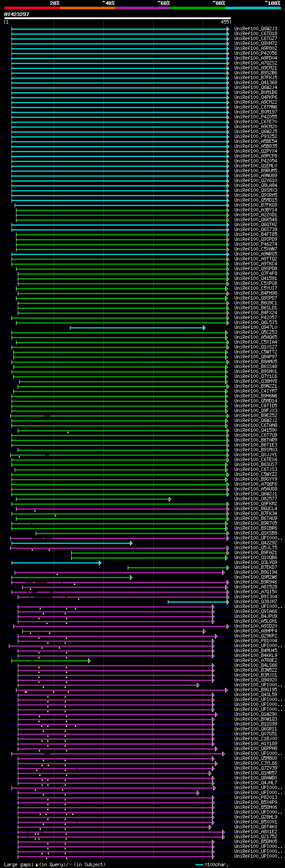Select label UniRef100_Q5CZ53
The image size is (285, 868).
[x=256, y=333]
